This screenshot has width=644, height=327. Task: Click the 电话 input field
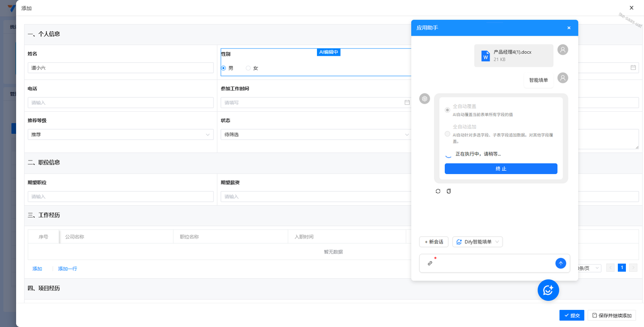click(121, 103)
